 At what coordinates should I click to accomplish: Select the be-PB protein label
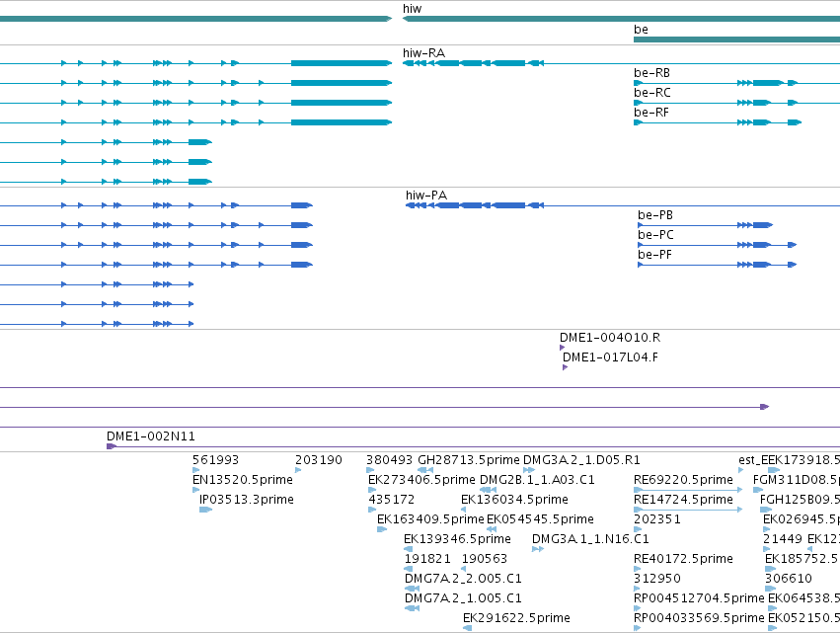(x=655, y=215)
